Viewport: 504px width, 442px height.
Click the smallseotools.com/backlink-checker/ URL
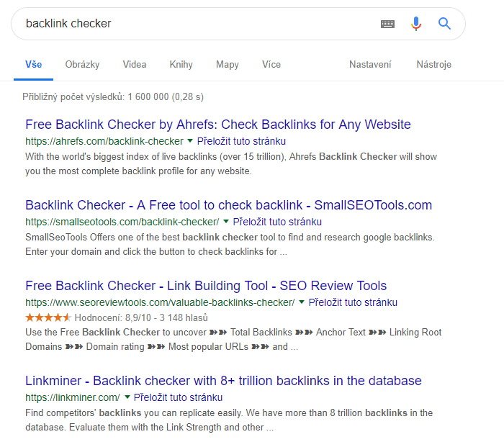pos(122,222)
